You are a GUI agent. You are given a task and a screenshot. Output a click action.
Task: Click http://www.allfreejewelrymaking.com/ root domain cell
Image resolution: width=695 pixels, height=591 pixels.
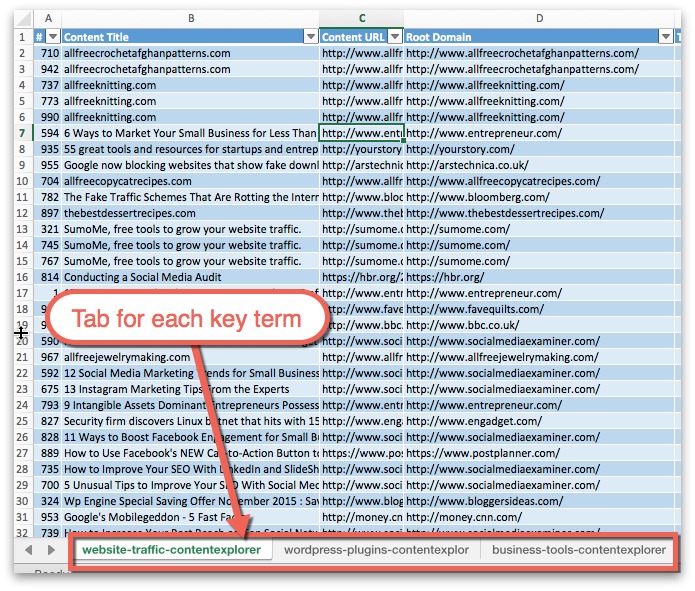539,357
